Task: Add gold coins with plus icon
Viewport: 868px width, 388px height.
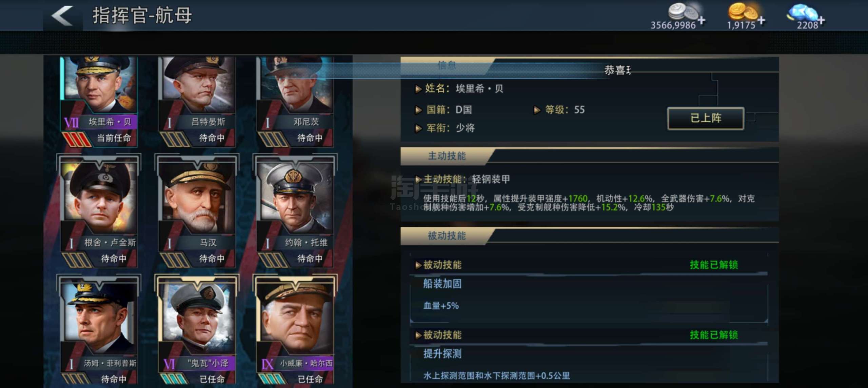Action: point(761,20)
